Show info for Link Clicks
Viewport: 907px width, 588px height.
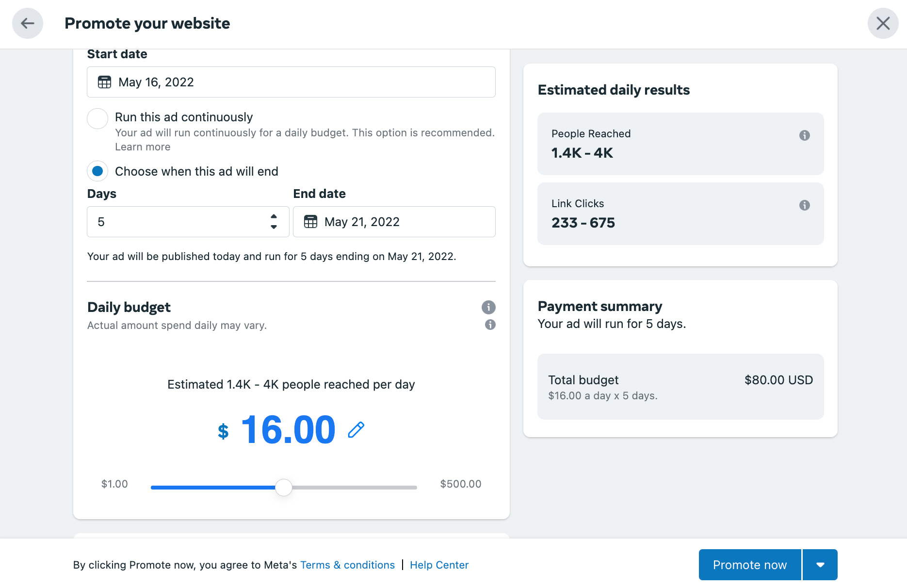pyautogui.click(x=804, y=205)
